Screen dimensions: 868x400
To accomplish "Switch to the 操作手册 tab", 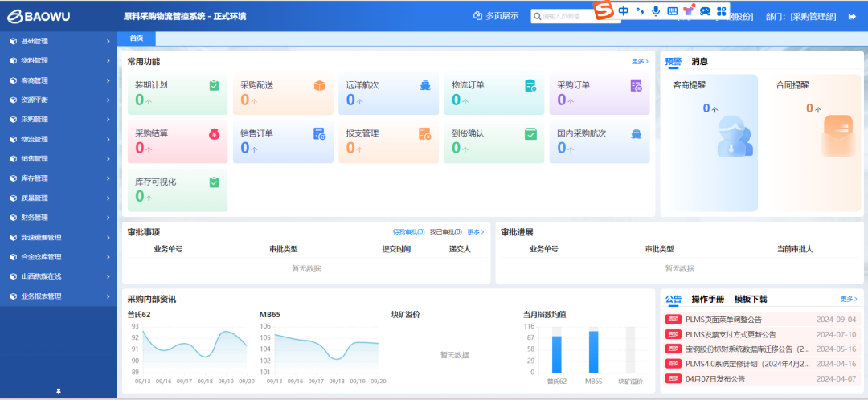I will [x=707, y=299].
